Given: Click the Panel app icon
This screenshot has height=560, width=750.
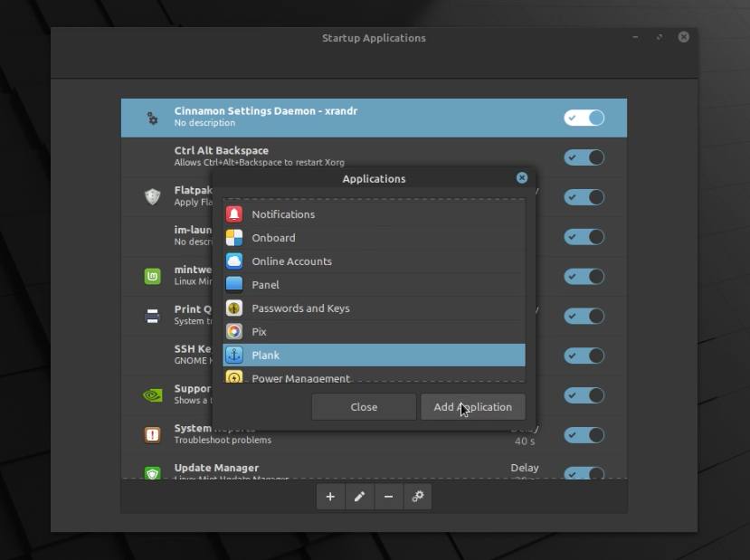Looking at the screenshot, I should click(234, 285).
